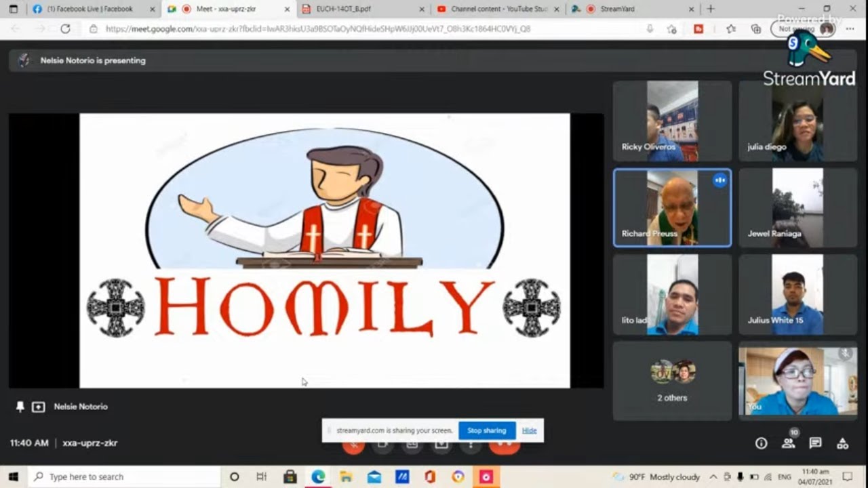This screenshot has width=868, height=488.
Task: Open Cortana circle on the taskbar
Action: point(235,476)
